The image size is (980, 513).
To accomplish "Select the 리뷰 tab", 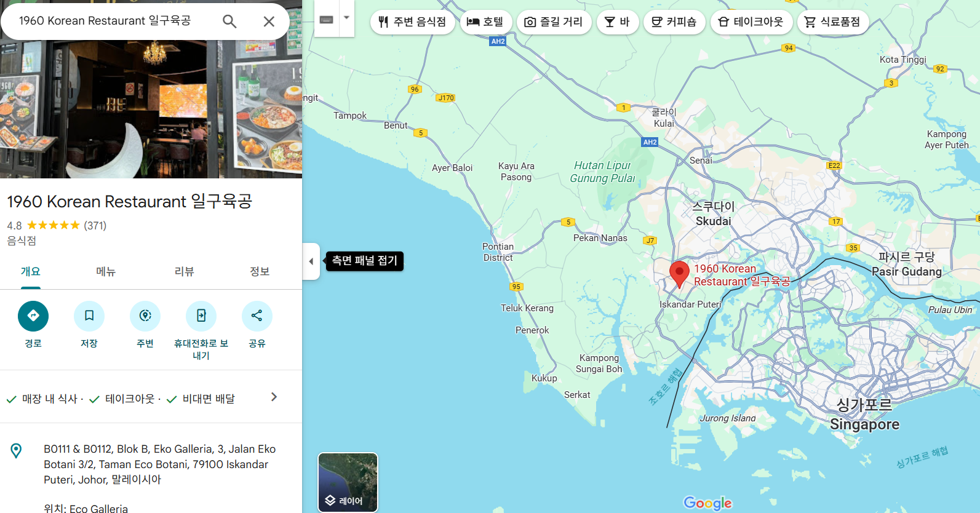I will click(x=184, y=272).
